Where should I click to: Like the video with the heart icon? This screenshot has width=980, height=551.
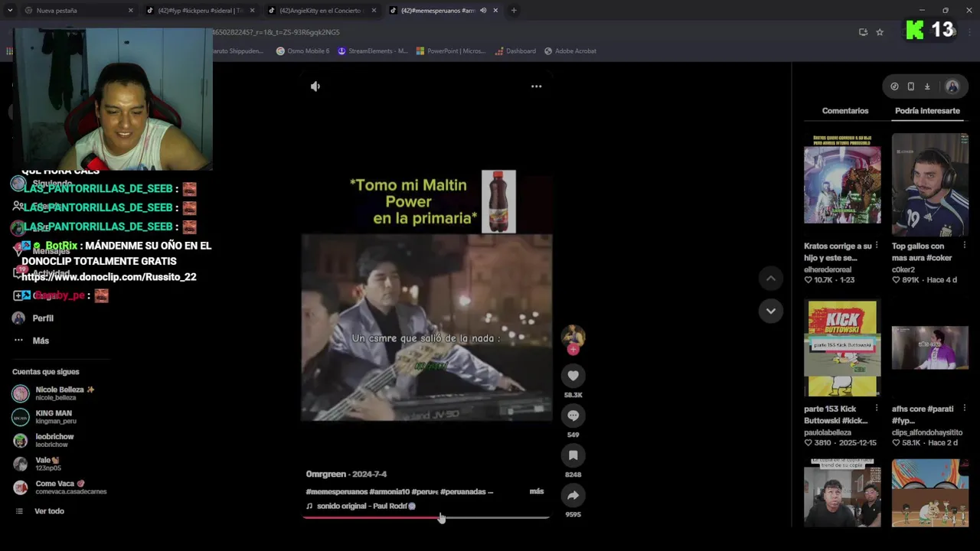573,375
